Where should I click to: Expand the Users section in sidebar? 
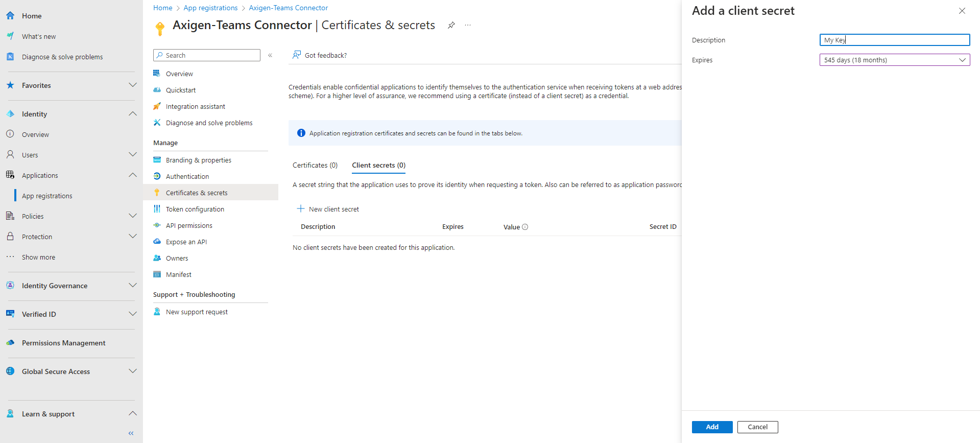tap(132, 155)
